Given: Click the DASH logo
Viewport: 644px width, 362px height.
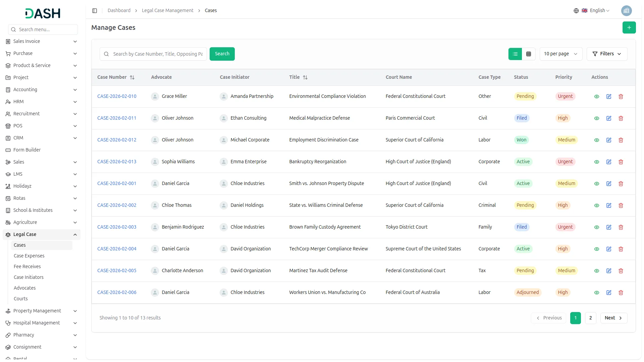Looking at the screenshot, I should coord(43,13).
